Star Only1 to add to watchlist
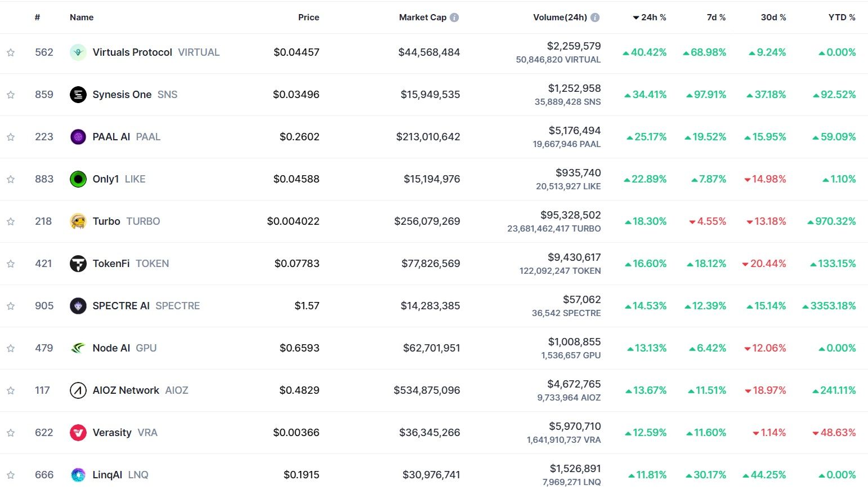 [11, 179]
